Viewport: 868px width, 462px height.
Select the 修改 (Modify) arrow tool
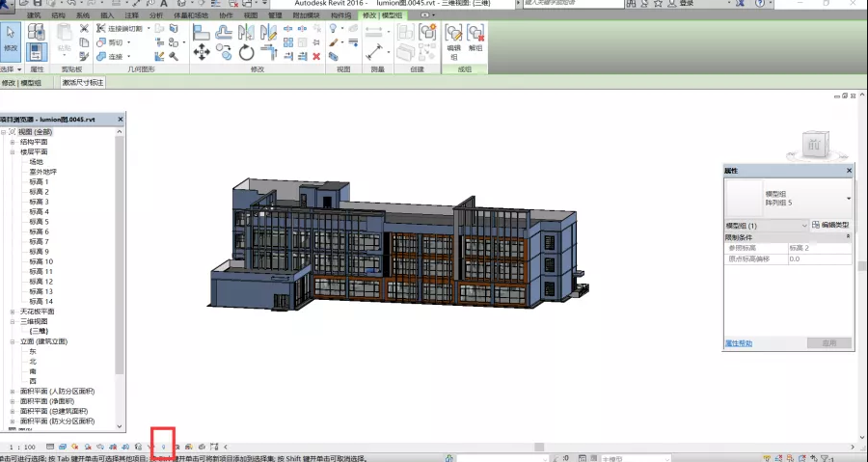pos(11,37)
